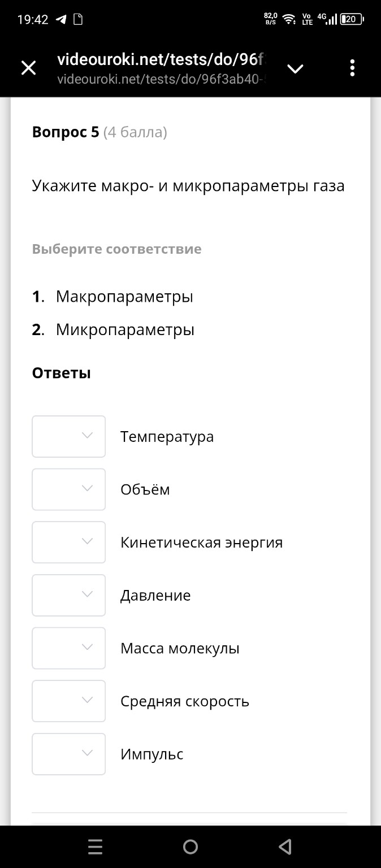Close the test tab with the X
Image resolution: width=381 pixels, height=868 pixels.
(28, 67)
